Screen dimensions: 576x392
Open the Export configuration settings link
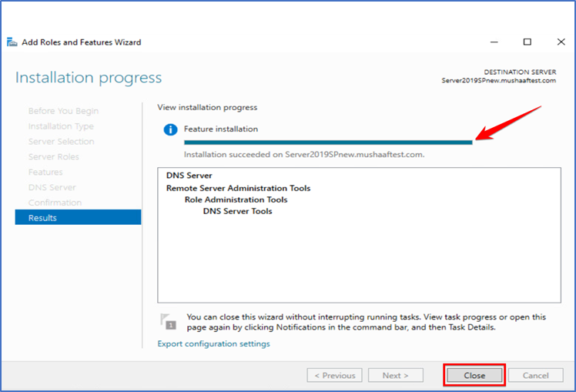tap(213, 344)
